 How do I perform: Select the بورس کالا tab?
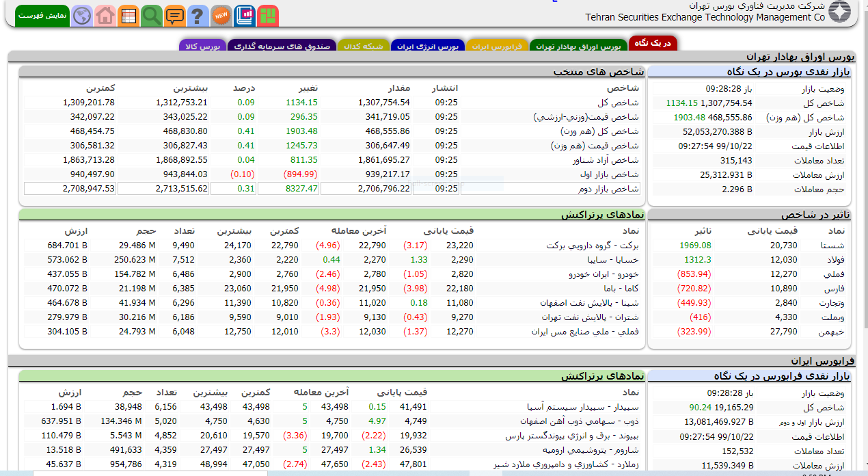click(x=202, y=47)
